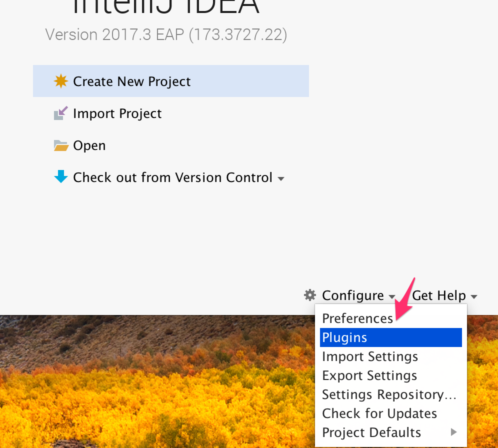Select the highlighted Plugins menu item
The height and width of the screenshot is (448, 498).
344,337
